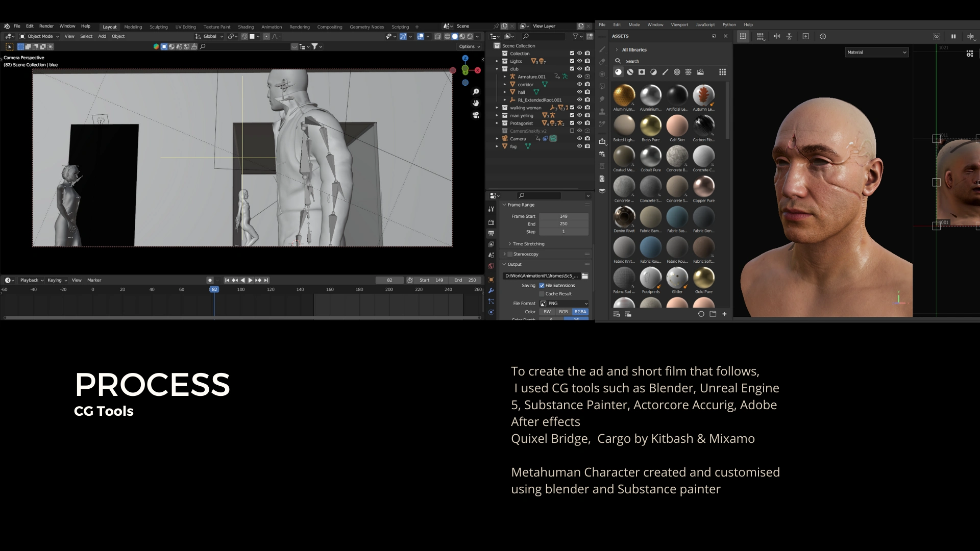The width and height of the screenshot is (980, 551).
Task: Expand the Protagonist collection
Action: (x=497, y=123)
